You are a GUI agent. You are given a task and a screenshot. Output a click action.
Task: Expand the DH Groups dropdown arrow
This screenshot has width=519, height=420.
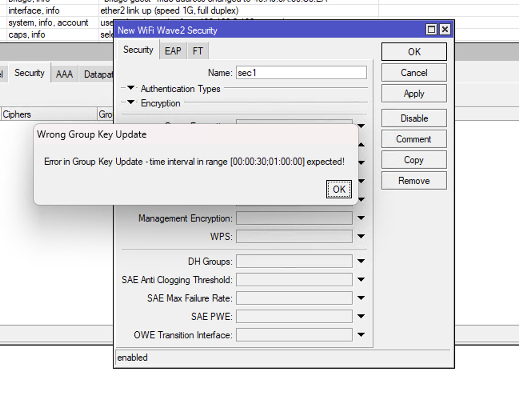click(361, 261)
